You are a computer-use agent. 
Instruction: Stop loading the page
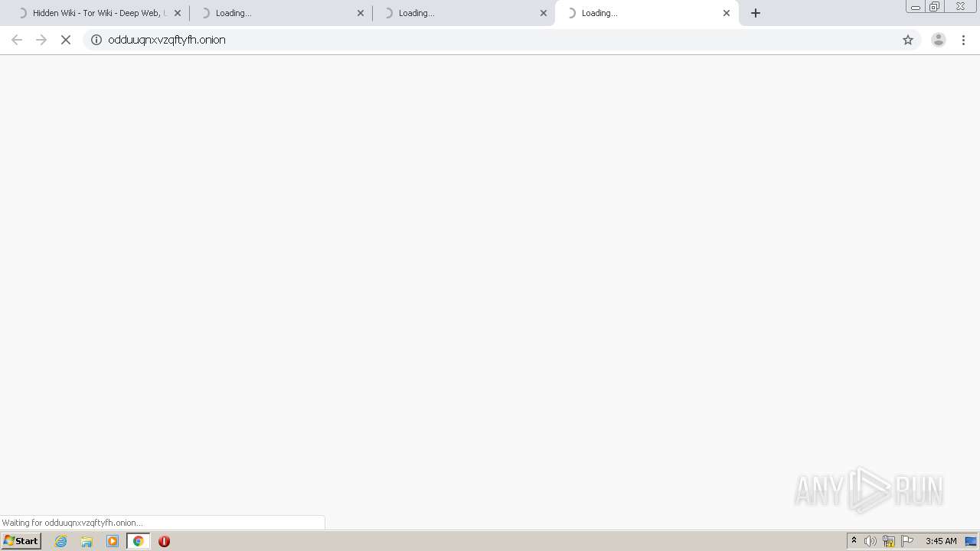[66, 40]
